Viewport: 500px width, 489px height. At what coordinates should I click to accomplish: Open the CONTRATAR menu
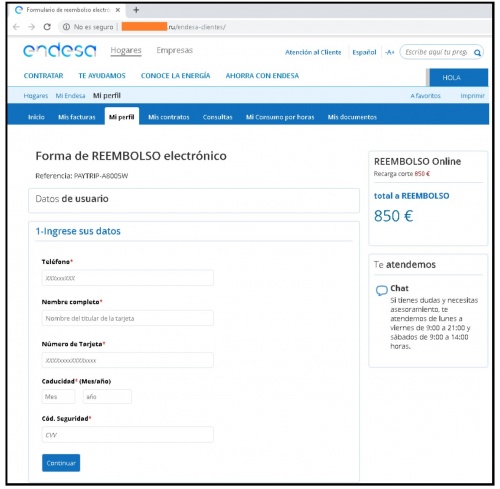tap(43, 76)
